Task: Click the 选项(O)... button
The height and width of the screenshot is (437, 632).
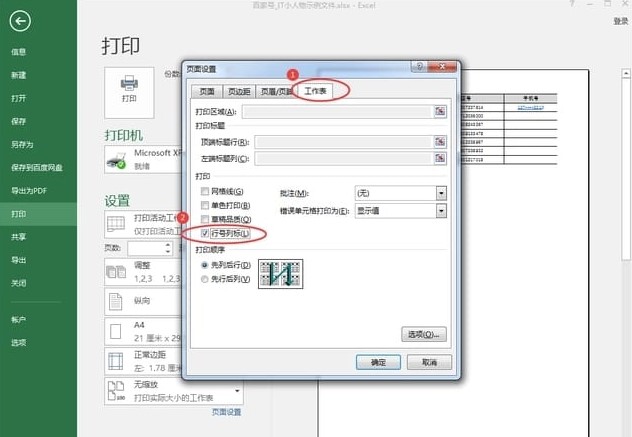Action: pyautogui.click(x=424, y=334)
